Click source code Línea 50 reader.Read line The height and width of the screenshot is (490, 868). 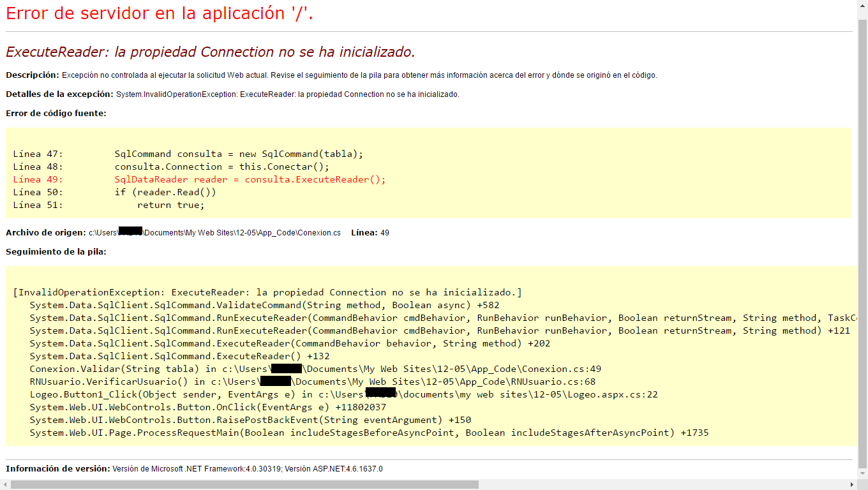[115, 192]
